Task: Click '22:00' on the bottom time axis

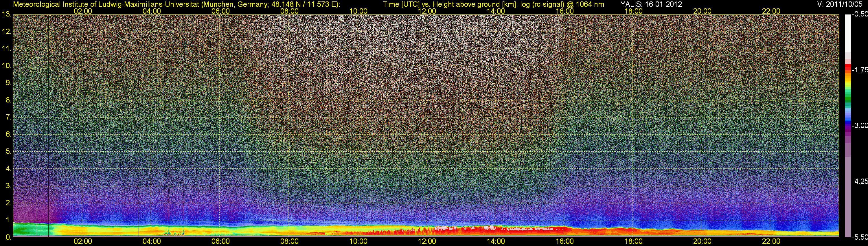Action: coord(771,241)
